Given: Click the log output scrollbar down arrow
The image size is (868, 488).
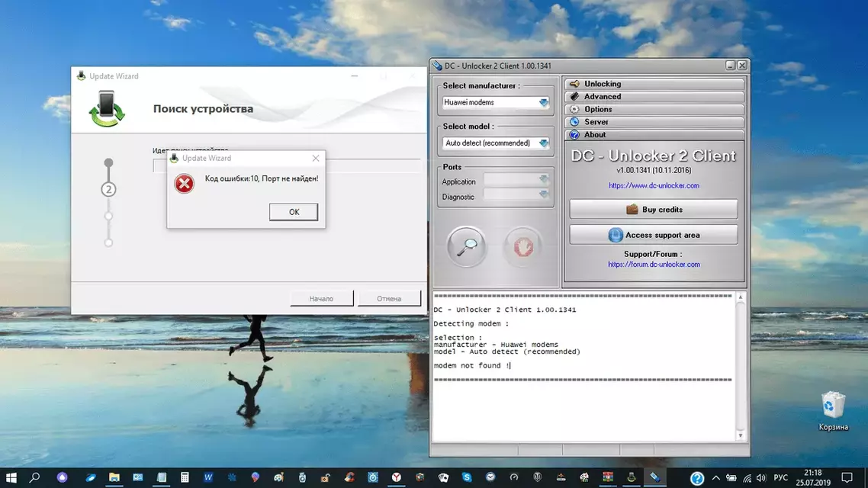Looking at the screenshot, I should [740, 435].
